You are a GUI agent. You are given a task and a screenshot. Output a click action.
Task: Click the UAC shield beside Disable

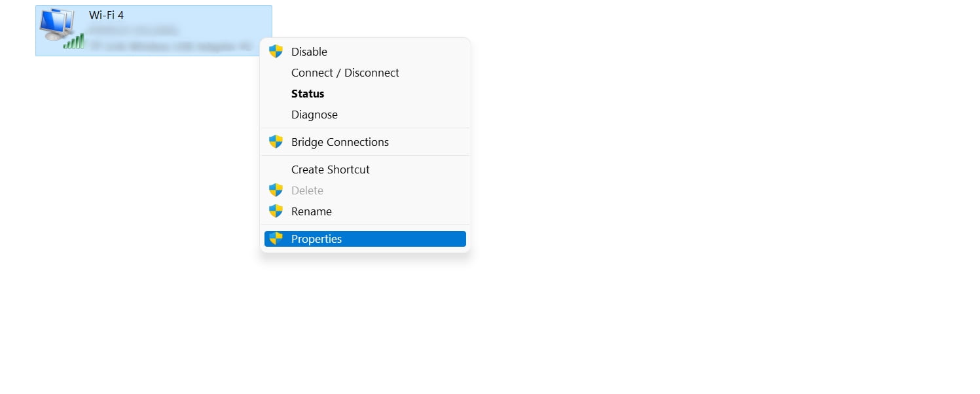click(276, 51)
